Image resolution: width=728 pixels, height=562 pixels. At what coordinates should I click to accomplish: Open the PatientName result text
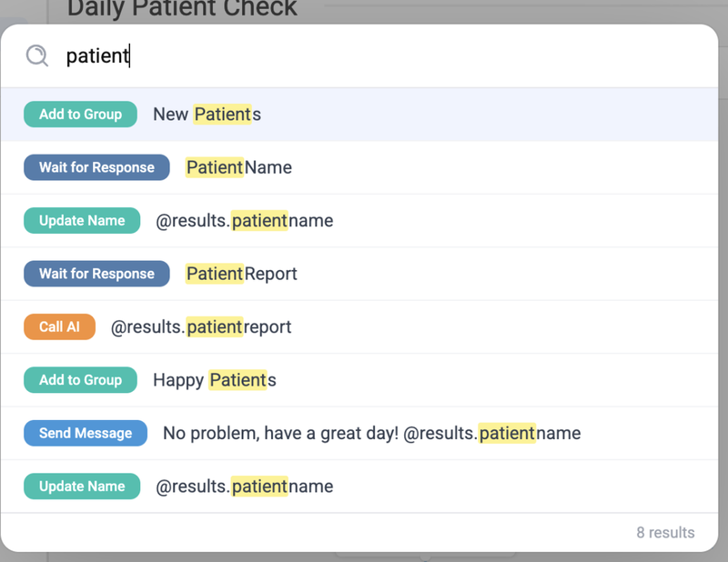pyautogui.click(x=238, y=167)
